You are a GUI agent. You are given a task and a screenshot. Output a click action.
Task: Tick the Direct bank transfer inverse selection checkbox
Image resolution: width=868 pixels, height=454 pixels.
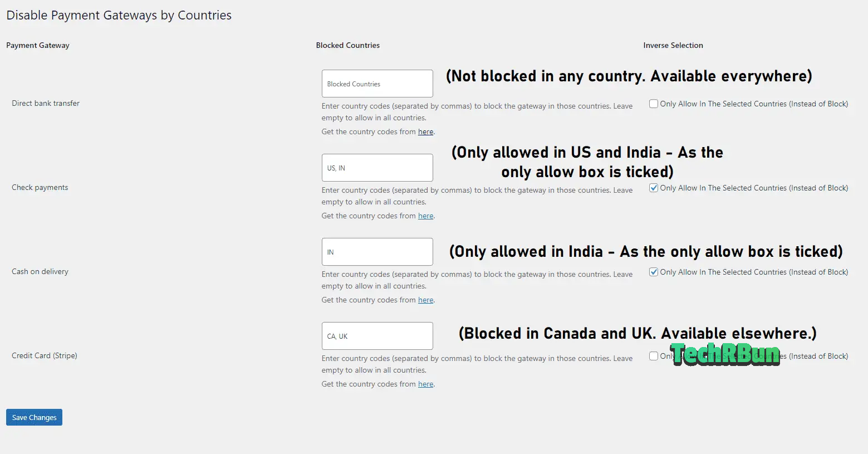click(x=654, y=104)
